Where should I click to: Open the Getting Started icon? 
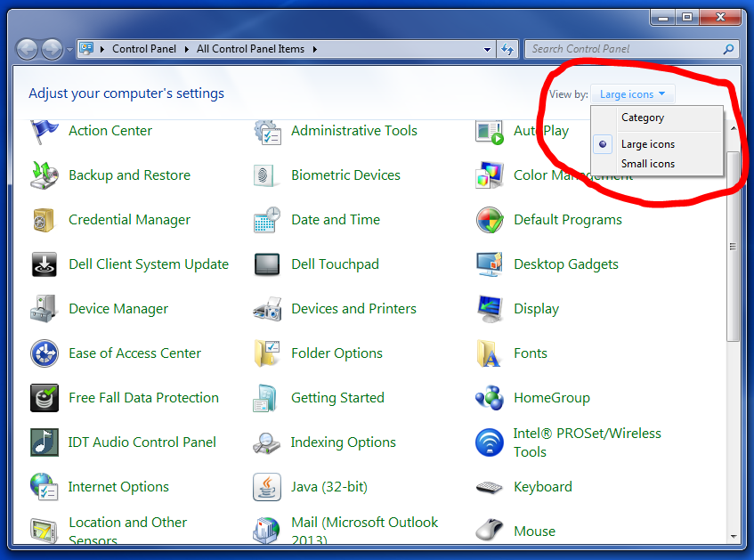click(265, 398)
